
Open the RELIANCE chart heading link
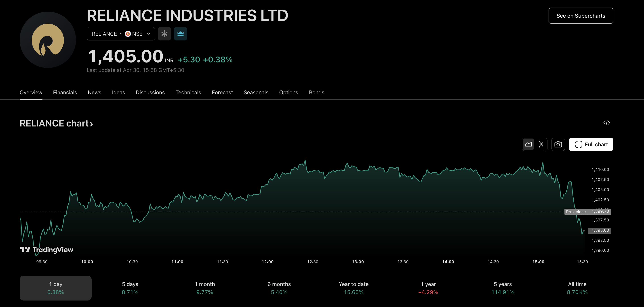pos(56,123)
